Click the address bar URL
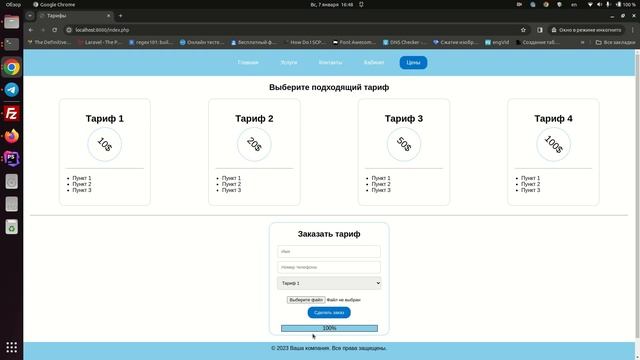 102,30
